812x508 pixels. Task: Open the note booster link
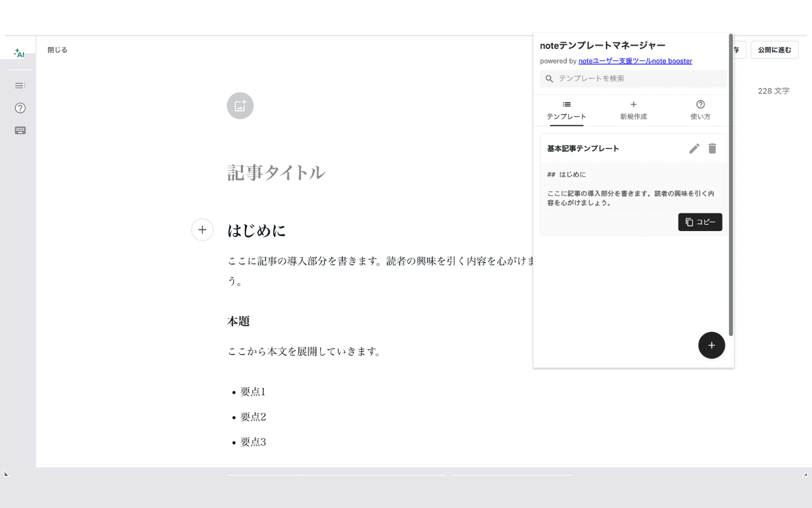(636, 61)
